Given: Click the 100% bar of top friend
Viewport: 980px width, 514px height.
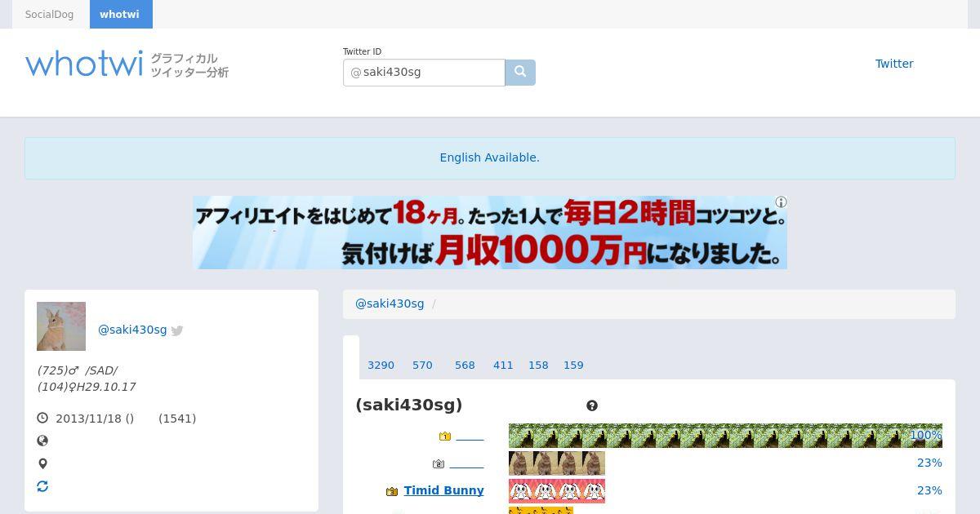Looking at the screenshot, I should tap(725, 436).
